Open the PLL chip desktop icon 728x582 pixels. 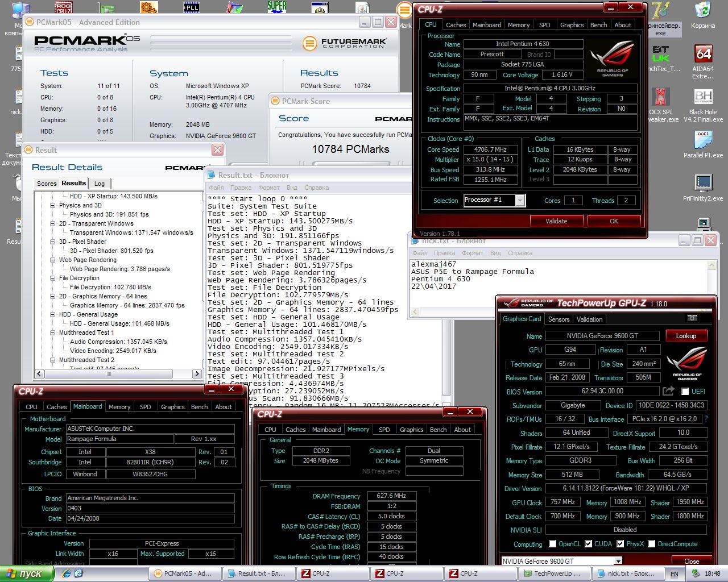[x=192, y=7]
